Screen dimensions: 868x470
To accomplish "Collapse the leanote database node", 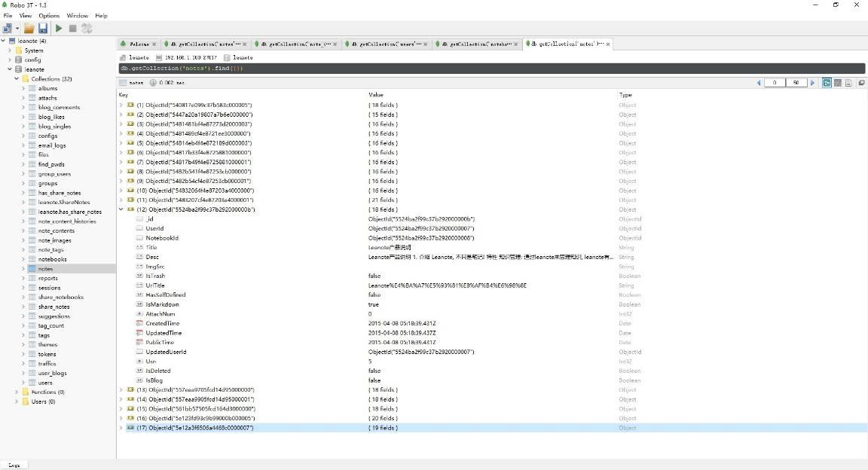I will point(9,69).
